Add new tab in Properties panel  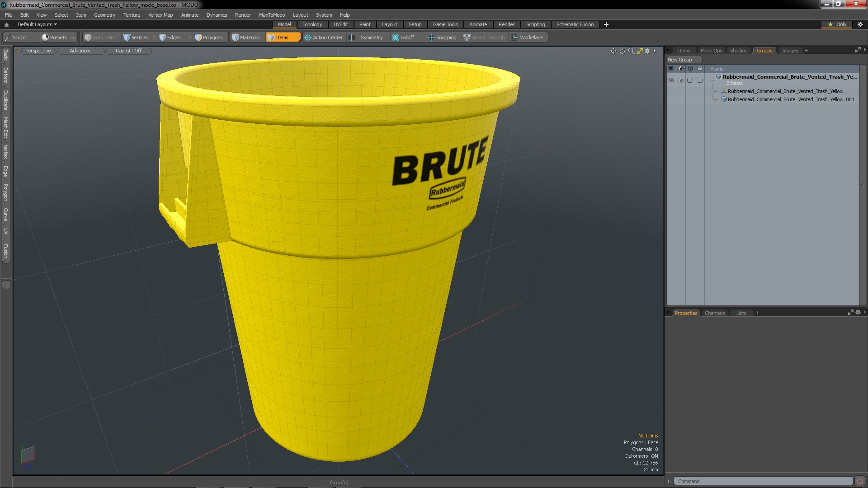[x=757, y=313]
